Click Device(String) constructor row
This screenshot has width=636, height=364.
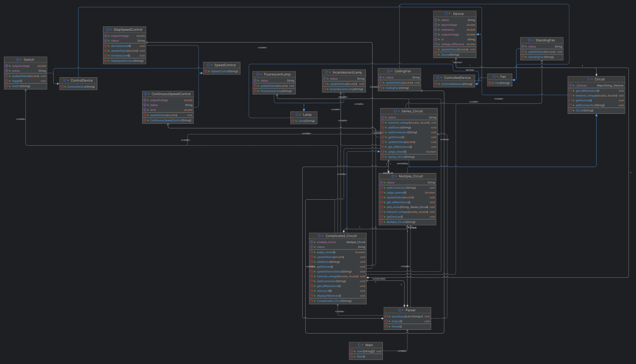click(455, 55)
